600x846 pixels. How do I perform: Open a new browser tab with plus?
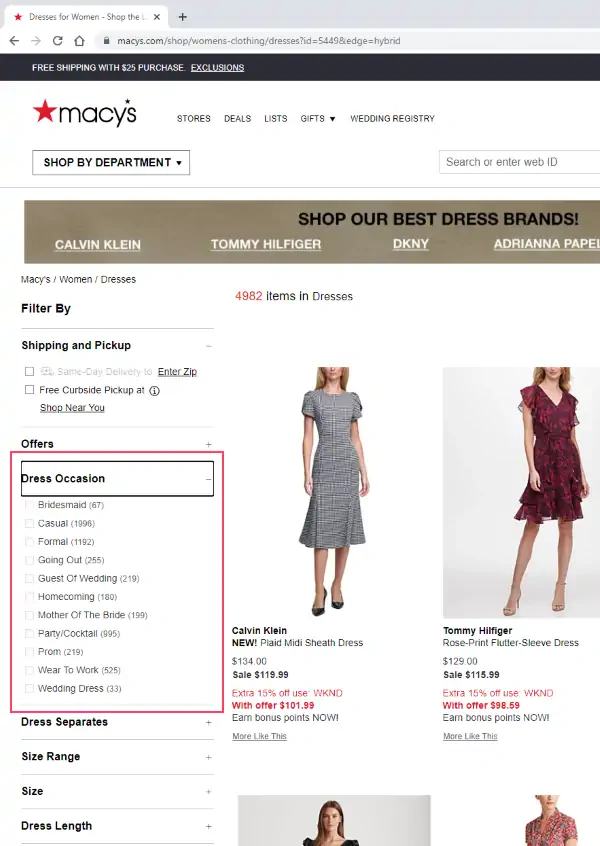tap(182, 17)
